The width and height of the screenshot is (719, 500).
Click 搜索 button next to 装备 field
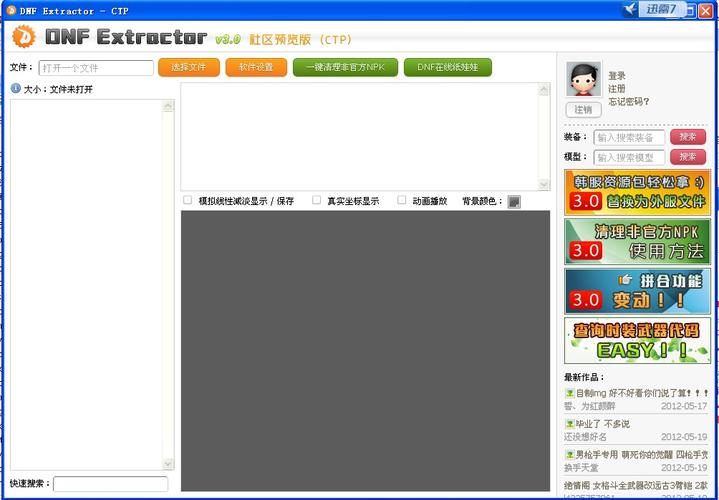pyautogui.click(x=688, y=137)
